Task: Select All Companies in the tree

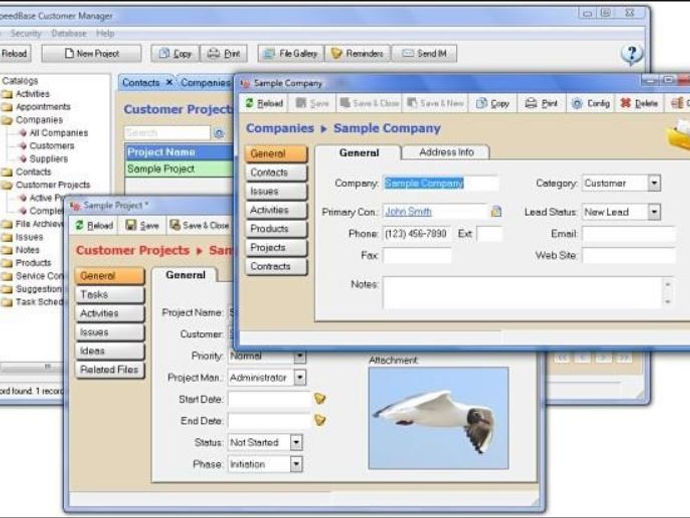Action: (58, 133)
